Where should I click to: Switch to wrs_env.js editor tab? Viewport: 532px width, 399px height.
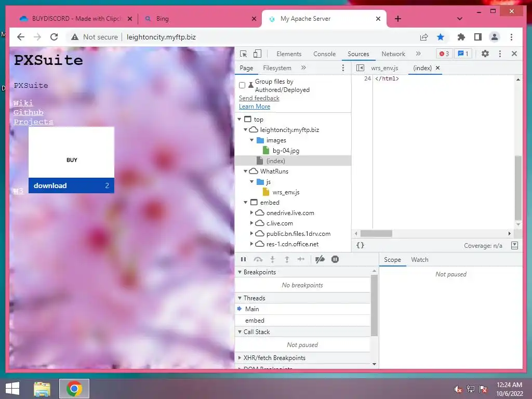point(384,68)
